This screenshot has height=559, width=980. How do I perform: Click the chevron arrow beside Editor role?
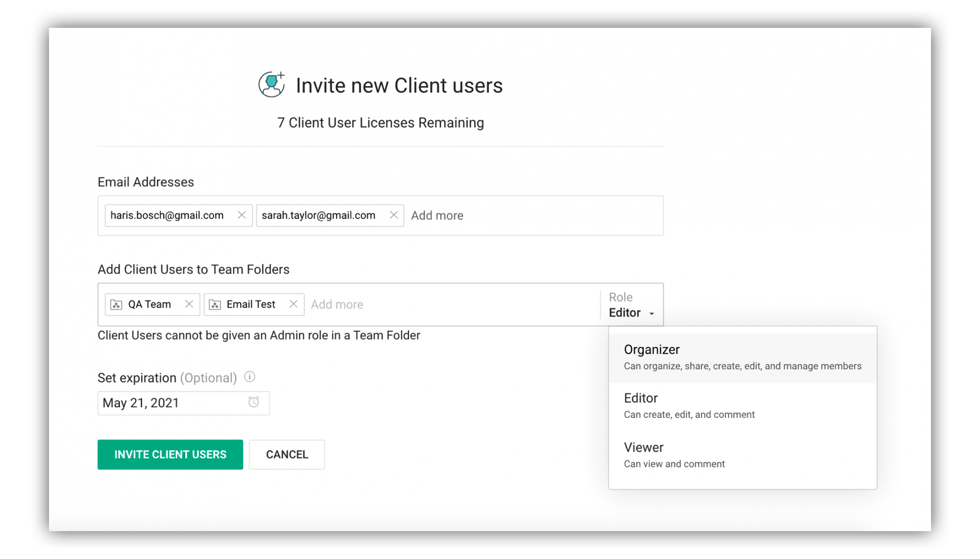[x=652, y=313]
